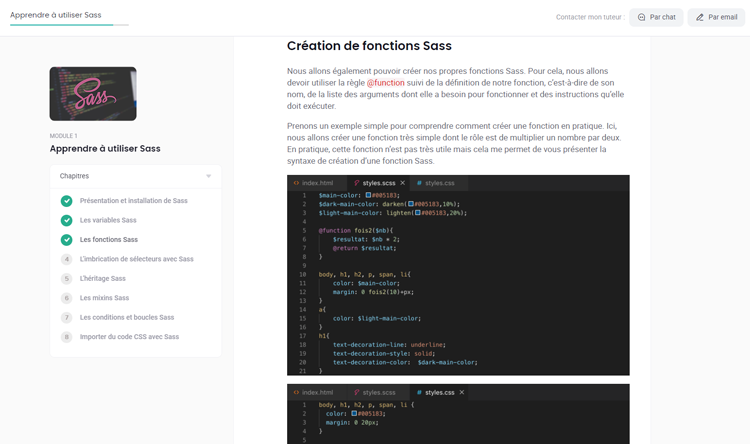The image size is (750, 444).
Task: Click the completed checkmark for Les fonctions Sass
Action: [x=66, y=240]
